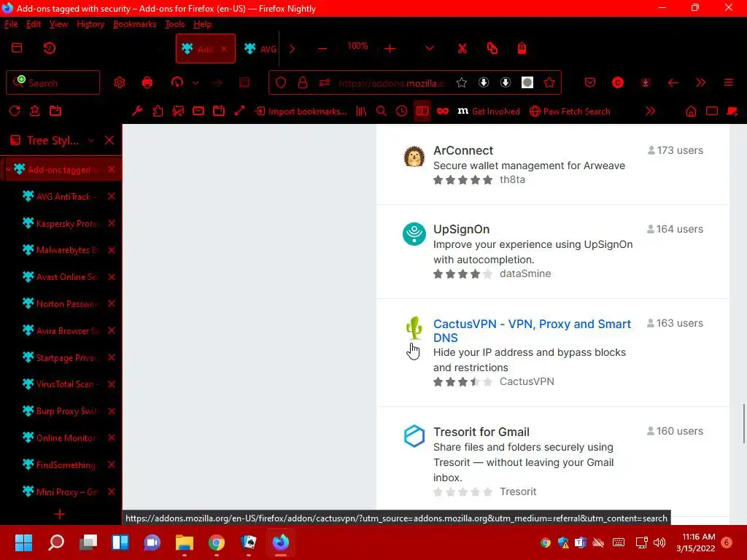This screenshot has width=747, height=560.
Task: Click Import bookmarks... in the bookmarks toolbar
Action: (x=301, y=112)
